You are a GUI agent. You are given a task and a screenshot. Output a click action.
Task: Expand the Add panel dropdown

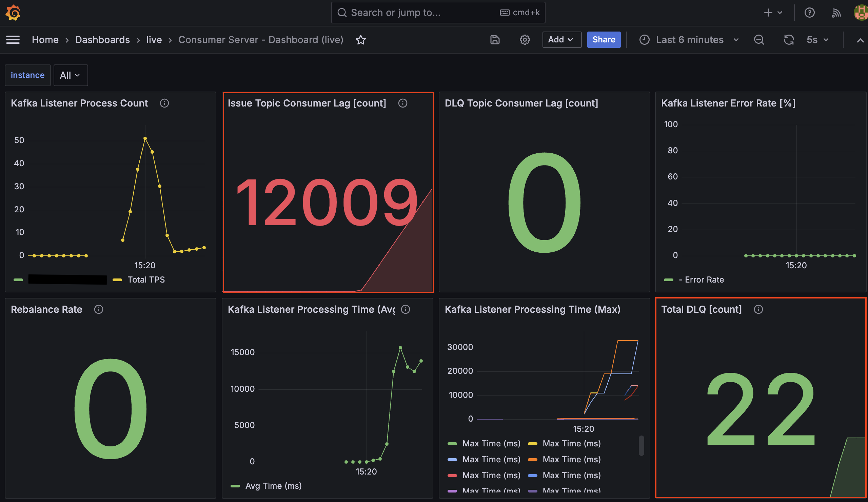click(x=561, y=40)
